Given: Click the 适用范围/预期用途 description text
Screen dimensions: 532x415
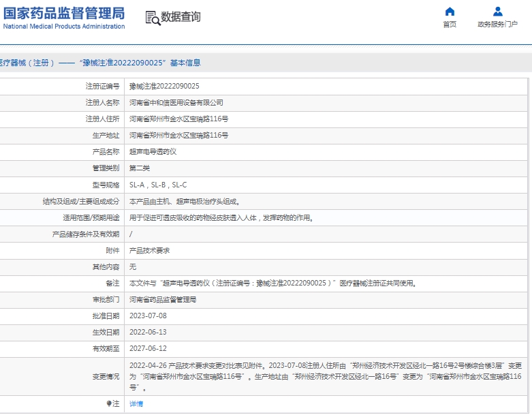Looking at the screenshot, I should (221, 218).
